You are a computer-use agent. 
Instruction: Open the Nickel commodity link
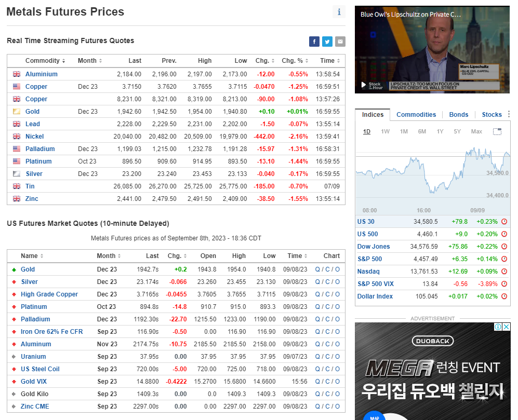[34, 137]
